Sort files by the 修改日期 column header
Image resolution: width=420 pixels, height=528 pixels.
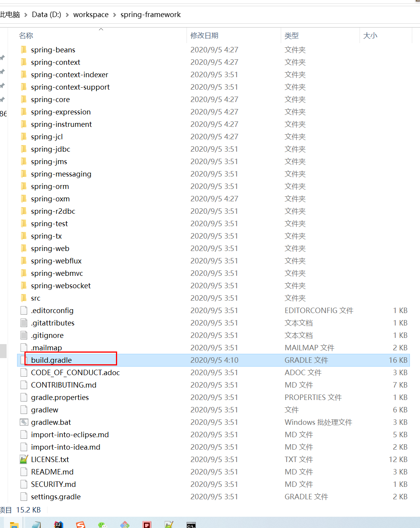[204, 36]
